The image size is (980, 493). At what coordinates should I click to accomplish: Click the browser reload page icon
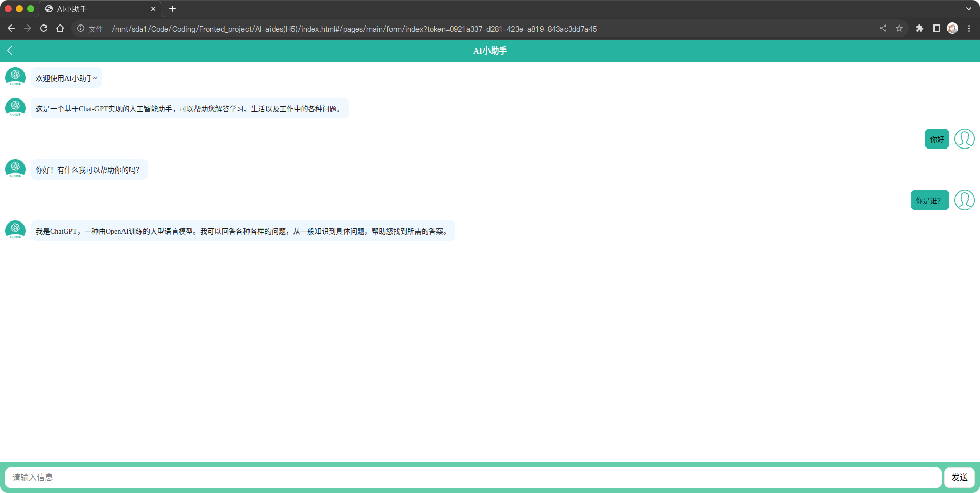(x=44, y=29)
